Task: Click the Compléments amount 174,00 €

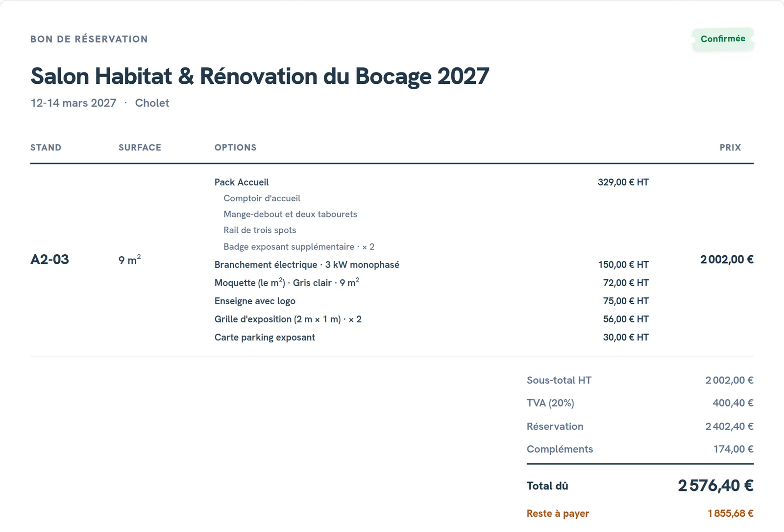Action: (x=734, y=449)
